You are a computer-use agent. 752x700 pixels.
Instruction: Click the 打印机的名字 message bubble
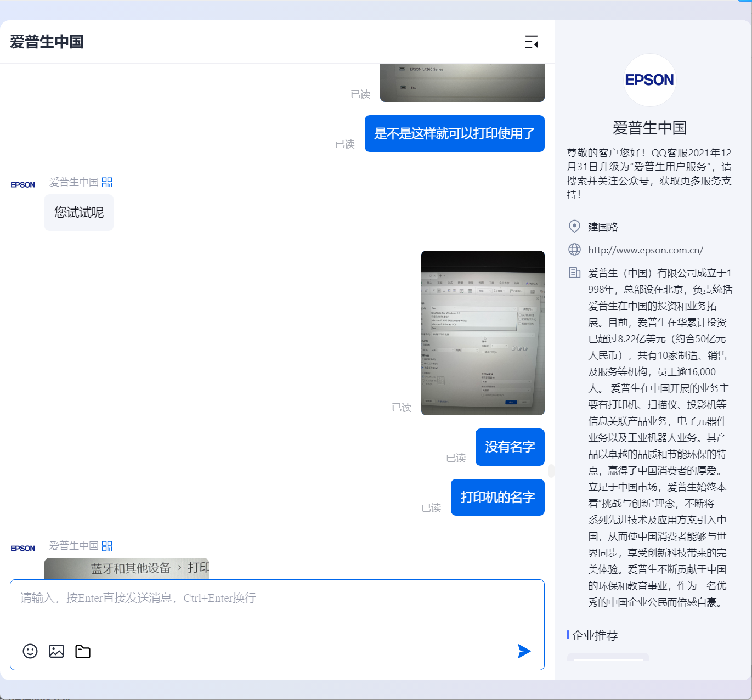(497, 498)
